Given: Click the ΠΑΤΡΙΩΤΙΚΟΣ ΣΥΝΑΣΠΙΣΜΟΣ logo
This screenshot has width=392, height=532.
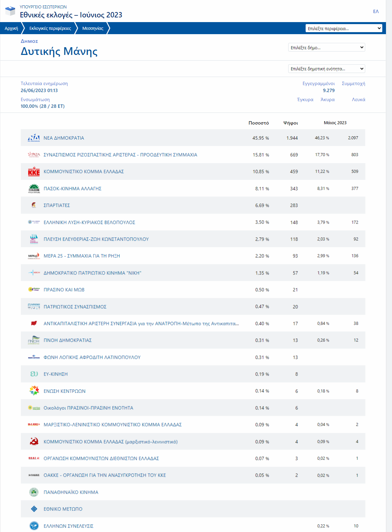Looking at the screenshot, I should 34,306.
